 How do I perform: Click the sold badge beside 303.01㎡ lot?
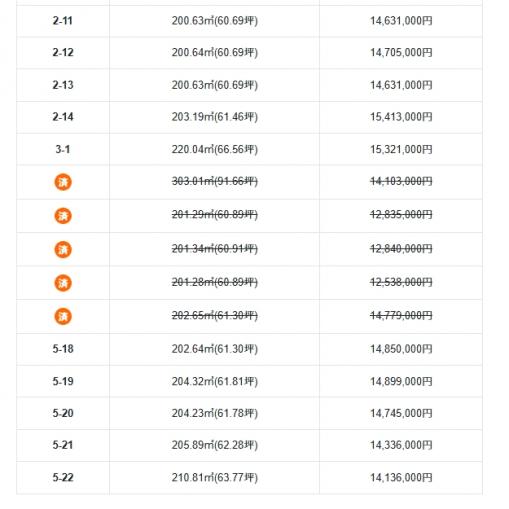pos(63,182)
